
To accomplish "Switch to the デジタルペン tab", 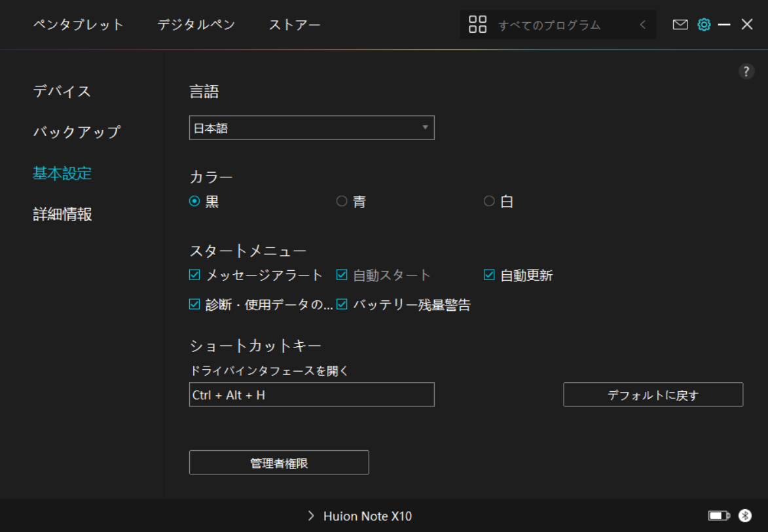I will coord(196,25).
